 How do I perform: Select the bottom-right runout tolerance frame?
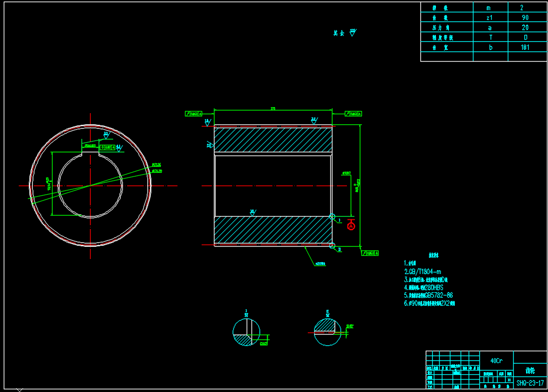(369, 253)
